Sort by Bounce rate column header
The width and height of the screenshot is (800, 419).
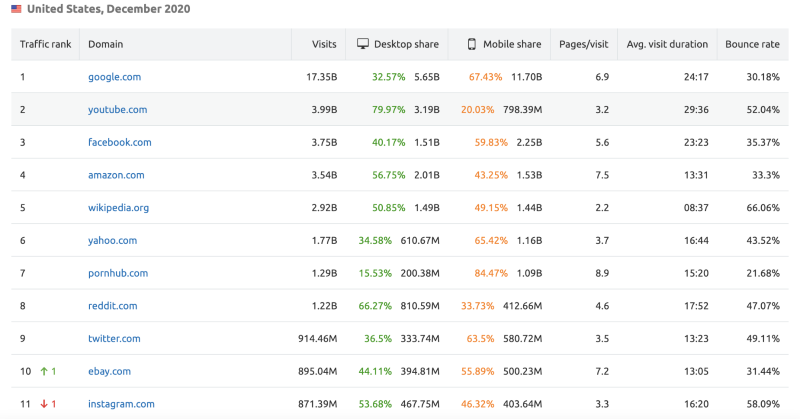click(x=752, y=44)
